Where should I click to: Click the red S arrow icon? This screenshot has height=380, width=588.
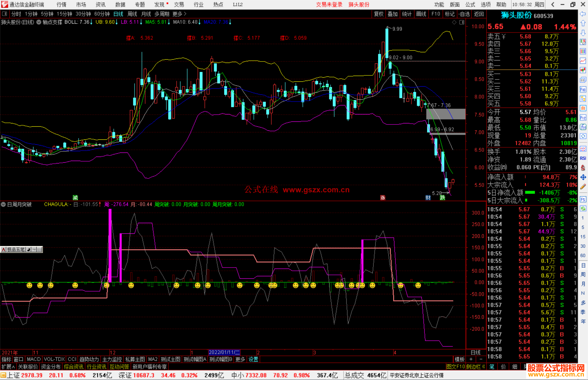coord(583,168)
